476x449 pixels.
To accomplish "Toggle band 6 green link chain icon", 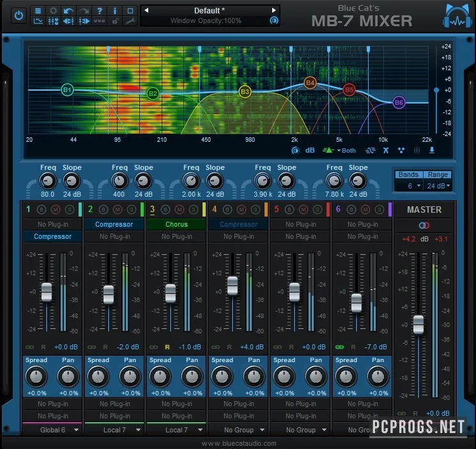I will [x=340, y=347].
